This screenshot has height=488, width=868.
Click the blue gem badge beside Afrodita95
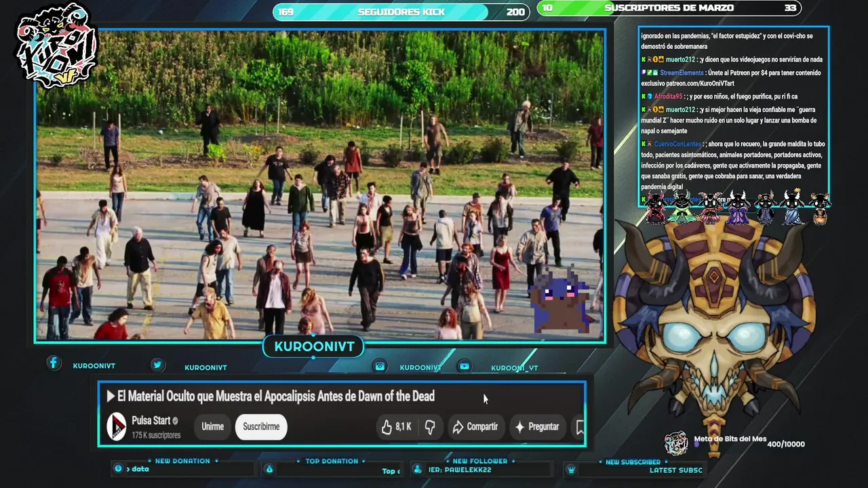coord(650,97)
